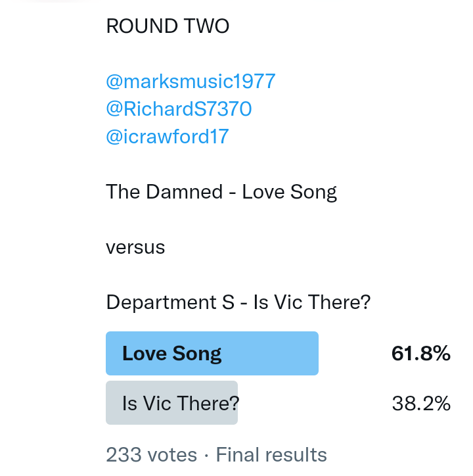
Task: Click the 'Is Vic There?' poll option label
Action: pos(180,402)
